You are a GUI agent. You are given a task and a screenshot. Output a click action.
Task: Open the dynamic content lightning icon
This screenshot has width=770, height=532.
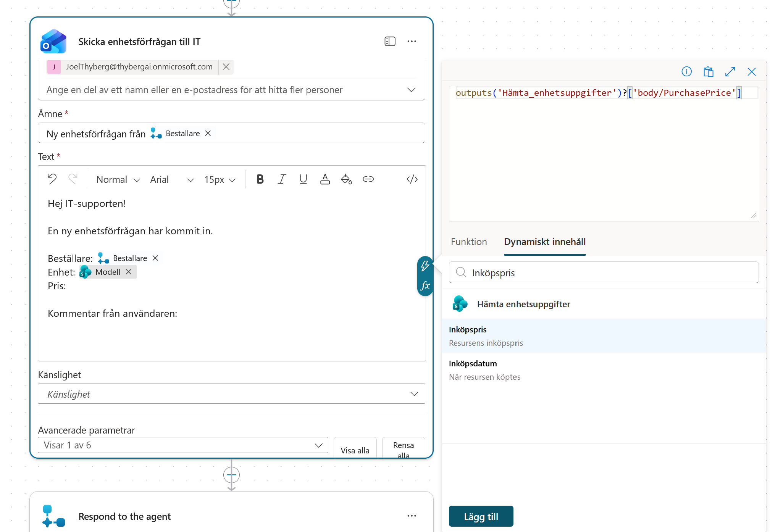click(x=425, y=266)
